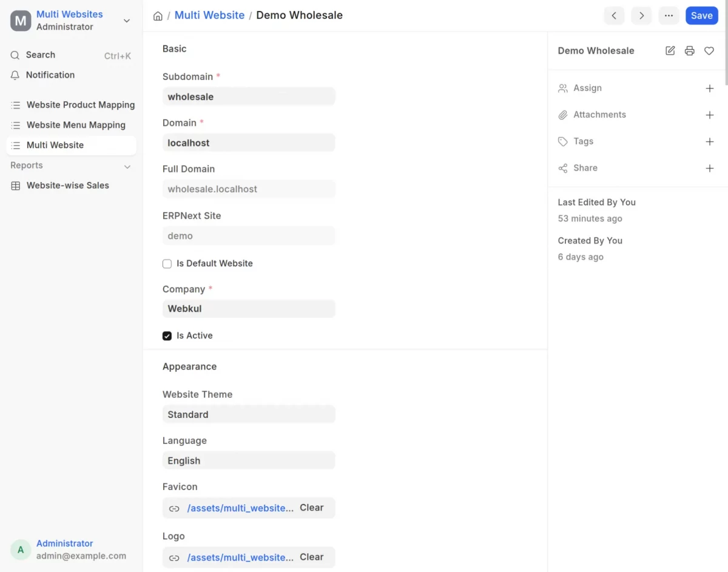Click the heart like icon
Image resolution: width=728 pixels, height=572 pixels.
(709, 51)
